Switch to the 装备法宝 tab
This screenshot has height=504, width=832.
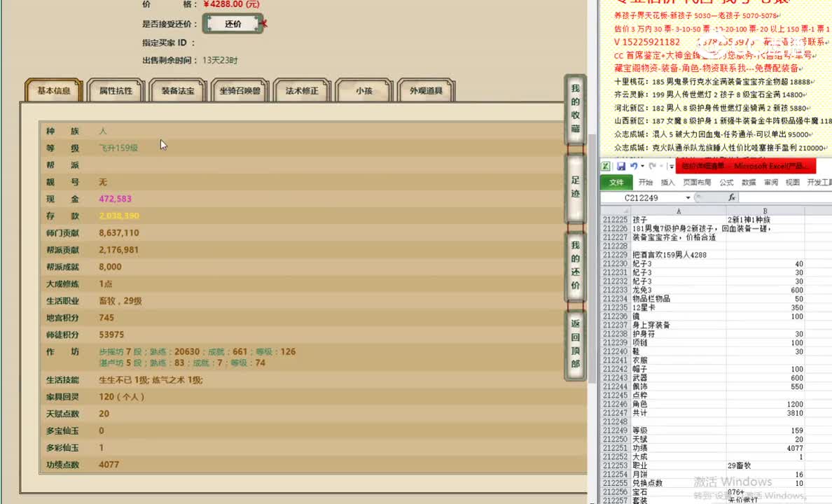click(178, 91)
